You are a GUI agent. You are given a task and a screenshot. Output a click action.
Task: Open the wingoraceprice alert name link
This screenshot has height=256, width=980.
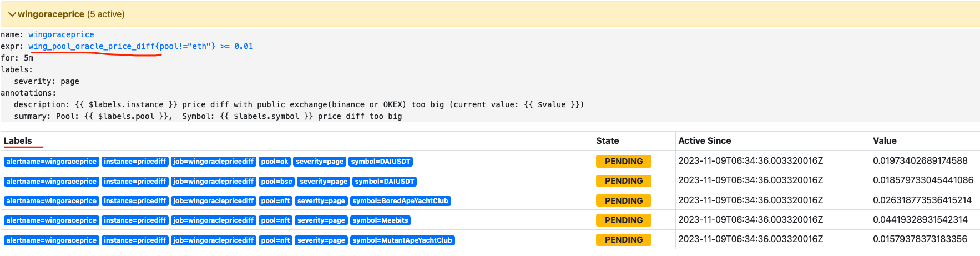61,34
